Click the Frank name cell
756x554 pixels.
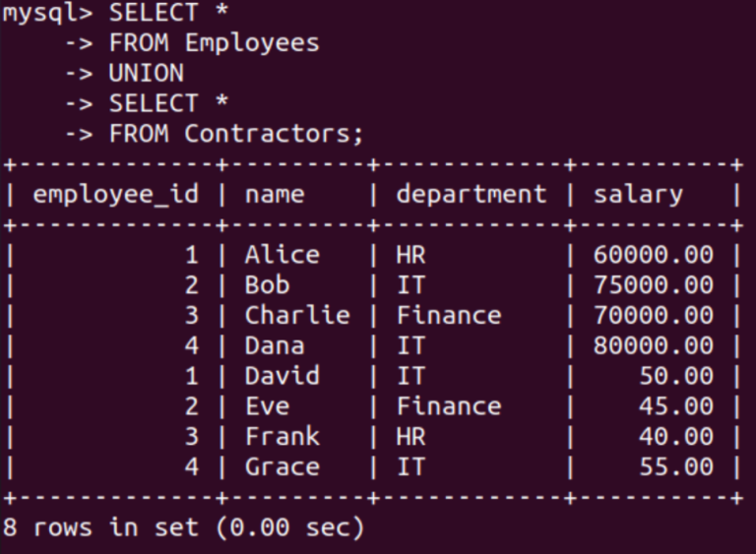[282, 436]
